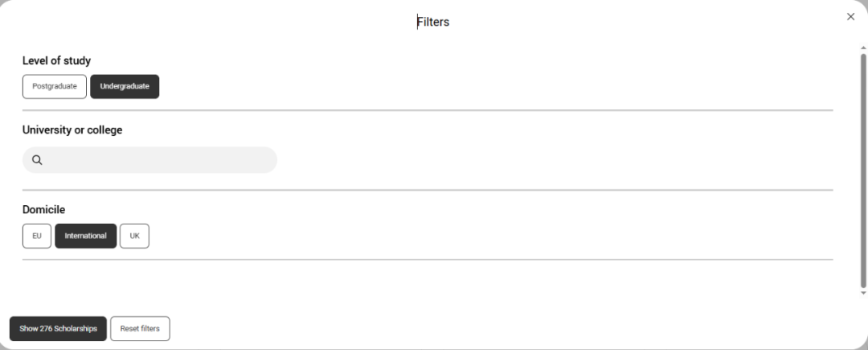Click the divider line below the university search
Screen dimensions: 868x350
[x=428, y=190]
